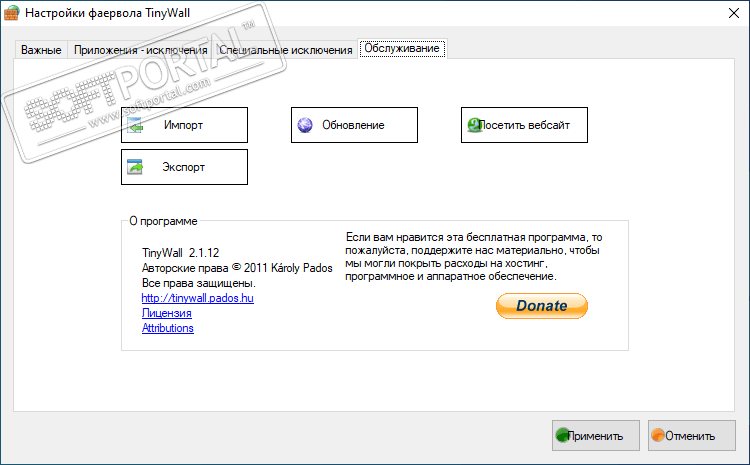The height and width of the screenshot is (465, 750).
Task: Select the Обслуживание tab
Action: click(x=402, y=48)
